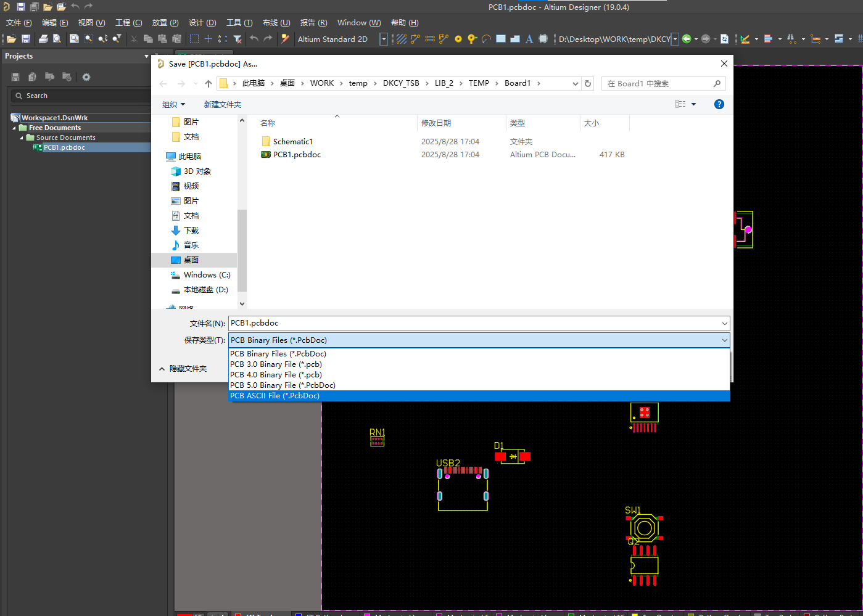Select the Schematic1 folder in file list
Viewport: 863px width, 616px height.
pyautogui.click(x=292, y=142)
